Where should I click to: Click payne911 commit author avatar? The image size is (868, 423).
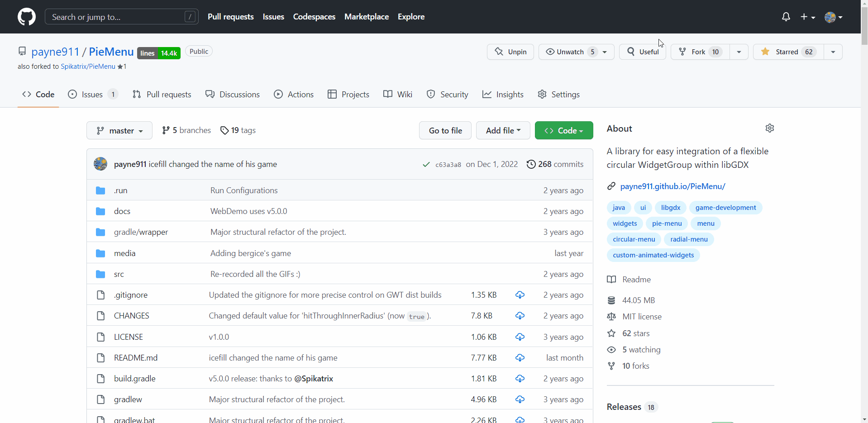click(x=100, y=164)
